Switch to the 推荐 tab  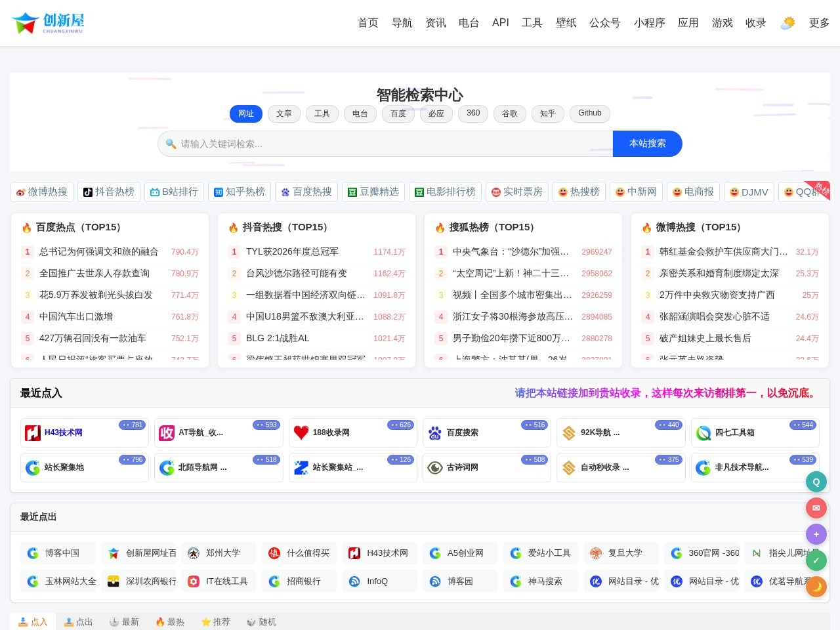215,622
